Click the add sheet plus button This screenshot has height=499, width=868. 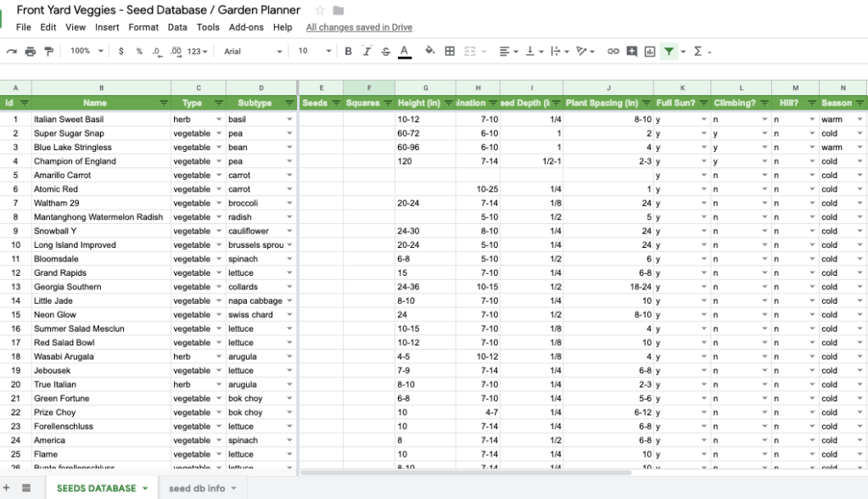(x=7, y=488)
